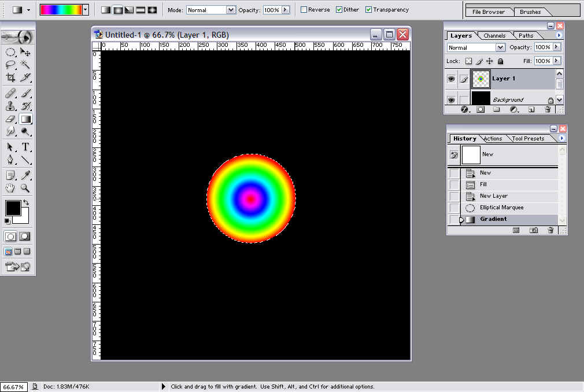Screen dimensions: 584x392
Task: Switch to the Actions tab
Action: [x=493, y=139]
